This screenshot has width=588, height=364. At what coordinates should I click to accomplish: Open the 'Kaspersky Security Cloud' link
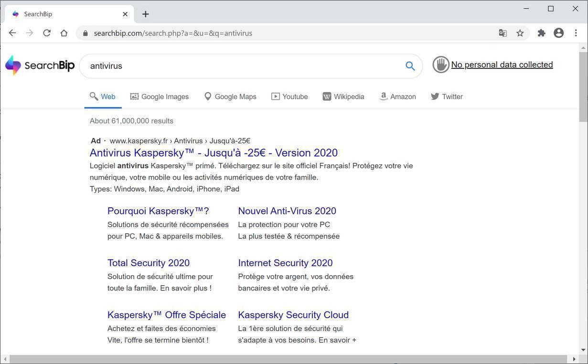click(293, 315)
